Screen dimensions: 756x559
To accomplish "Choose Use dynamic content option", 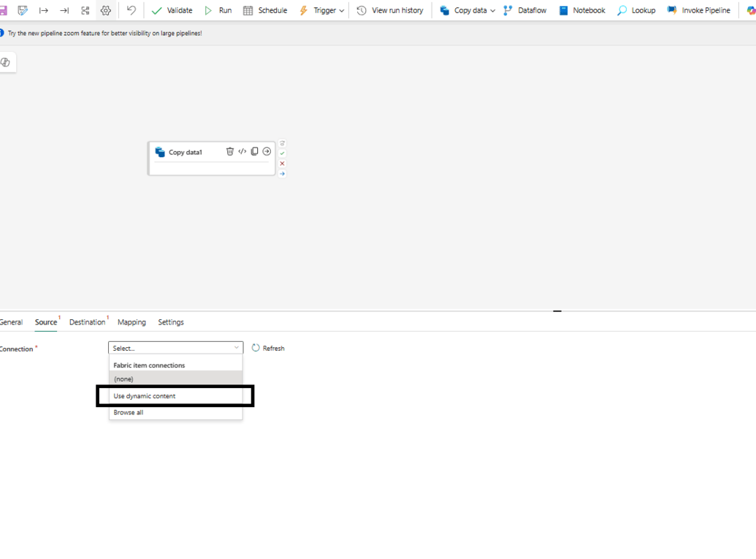I will coord(175,396).
